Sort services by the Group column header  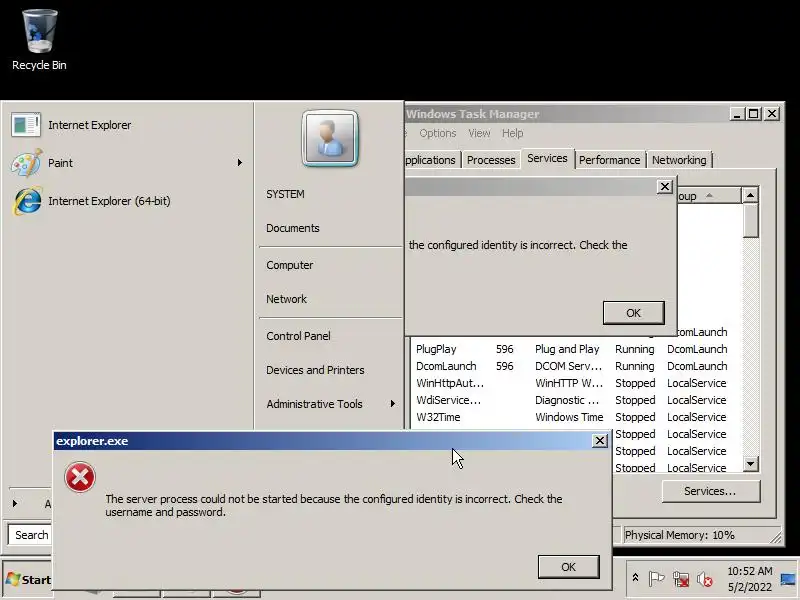[709, 196]
